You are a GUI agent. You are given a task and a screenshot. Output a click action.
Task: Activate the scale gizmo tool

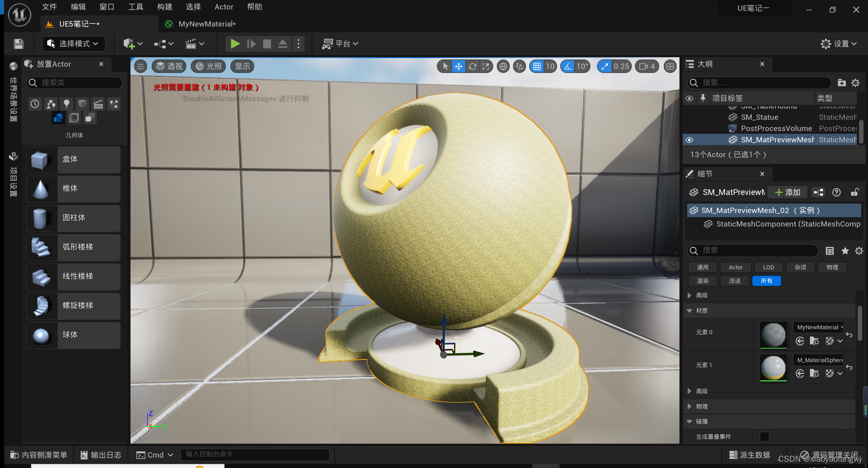coord(486,66)
